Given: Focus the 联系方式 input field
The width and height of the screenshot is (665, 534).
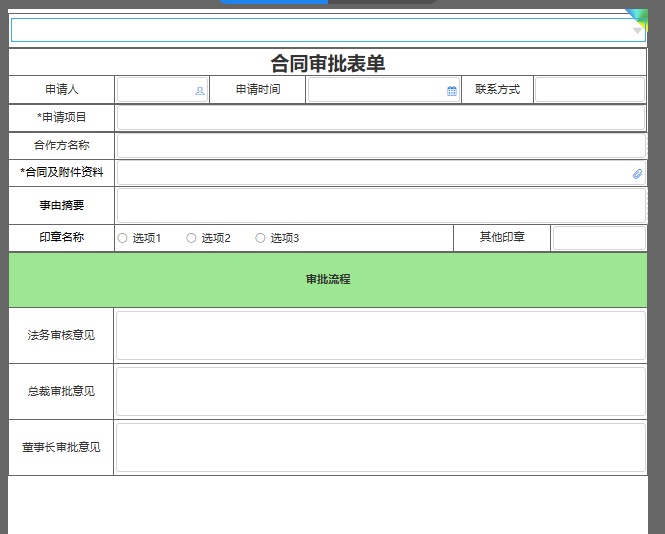Looking at the screenshot, I should pyautogui.click(x=590, y=89).
